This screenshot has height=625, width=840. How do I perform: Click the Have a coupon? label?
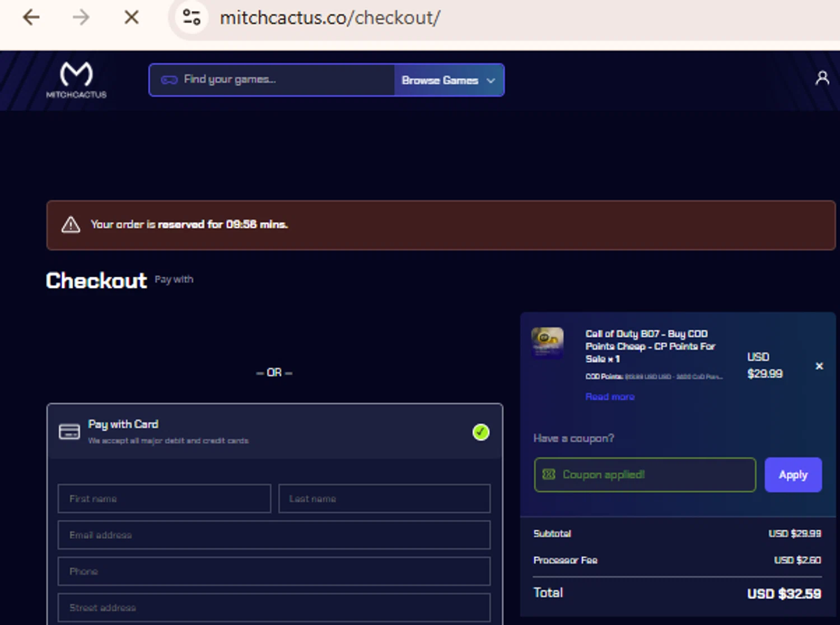click(573, 438)
